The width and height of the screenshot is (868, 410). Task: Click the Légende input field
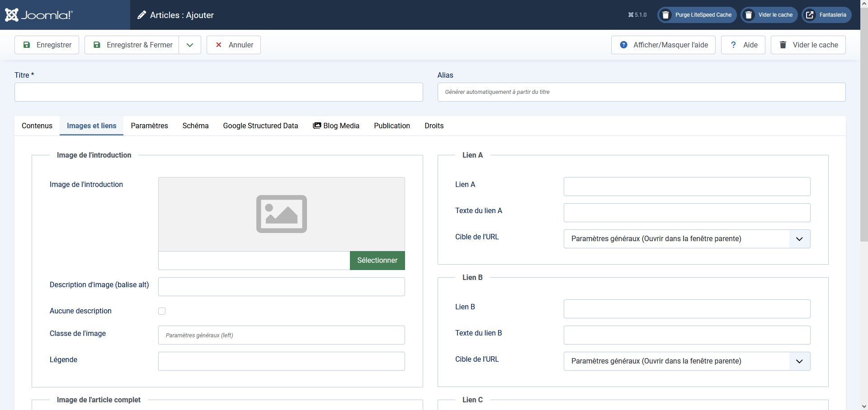282,361
